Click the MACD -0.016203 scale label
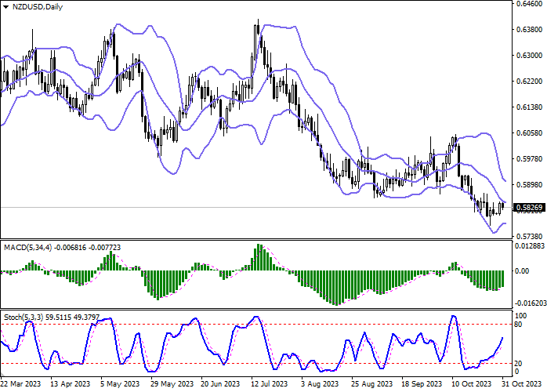The width and height of the screenshot is (547, 392). [530, 302]
